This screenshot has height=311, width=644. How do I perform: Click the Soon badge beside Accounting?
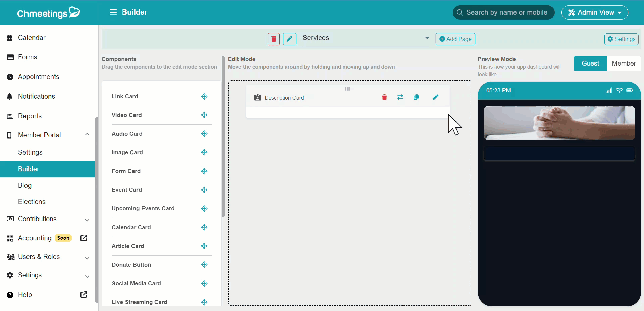click(x=63, y=238)
